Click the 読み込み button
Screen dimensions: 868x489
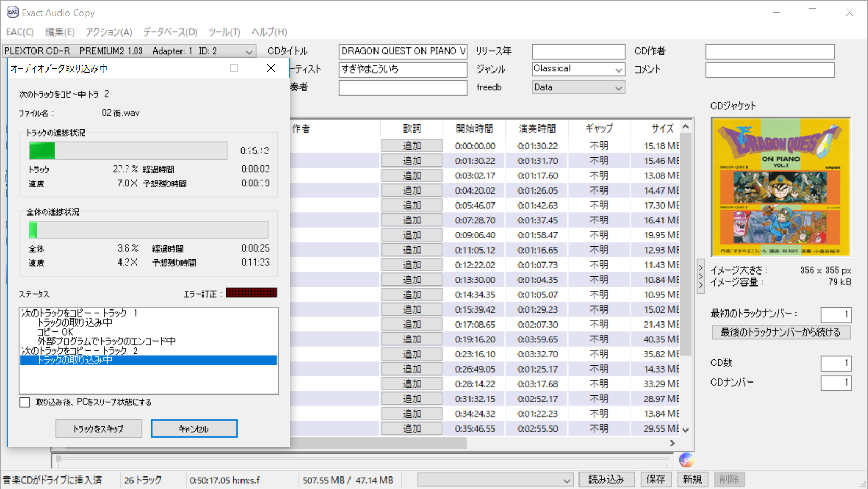(606, 479)
